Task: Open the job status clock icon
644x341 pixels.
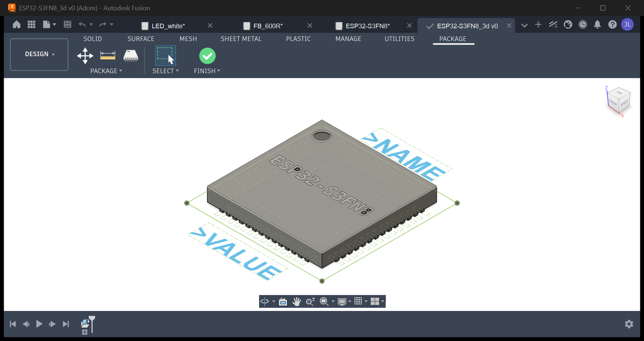Action: [x=583, y=25]
